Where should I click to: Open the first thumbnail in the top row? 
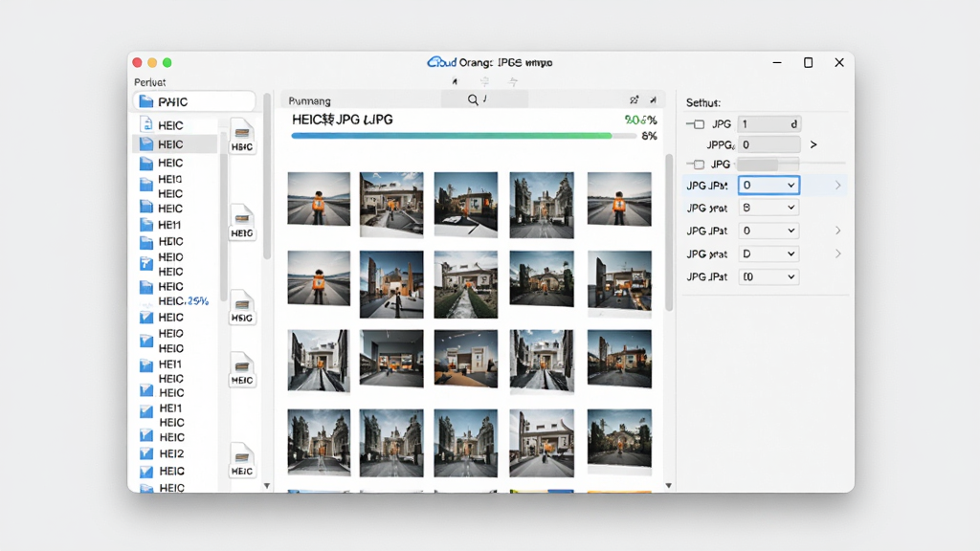(x=319, y=199)
